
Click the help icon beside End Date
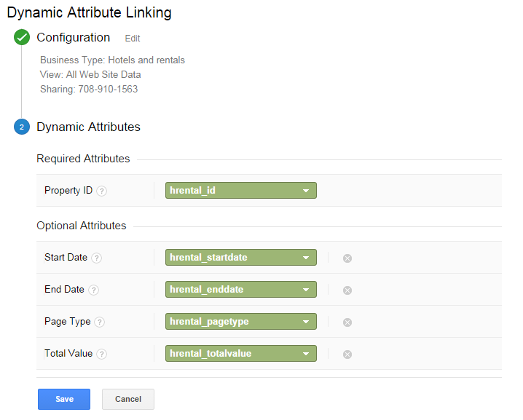coord(93,290)
